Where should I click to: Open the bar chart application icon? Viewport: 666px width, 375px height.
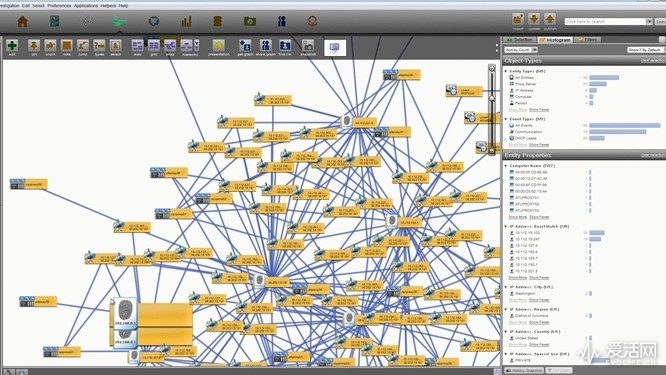(x=186, y=21)
